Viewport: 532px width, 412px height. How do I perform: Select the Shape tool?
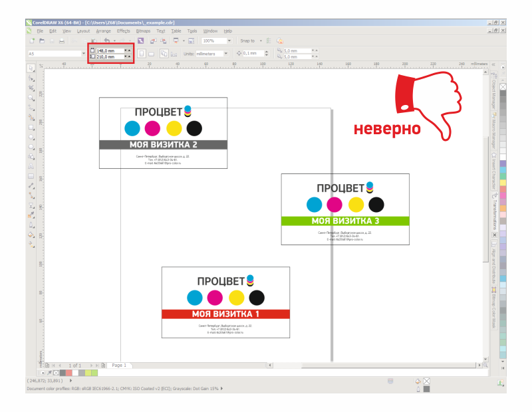point(31,78)
